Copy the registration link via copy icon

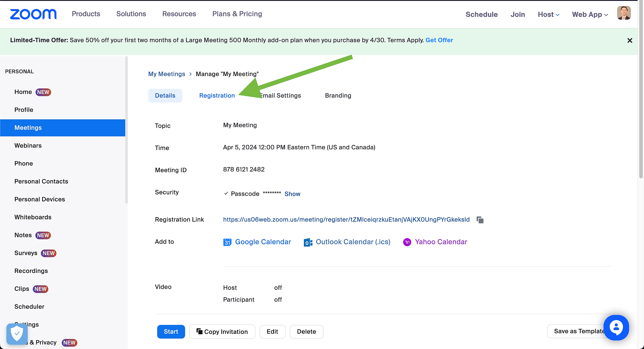tap(480, 220)
